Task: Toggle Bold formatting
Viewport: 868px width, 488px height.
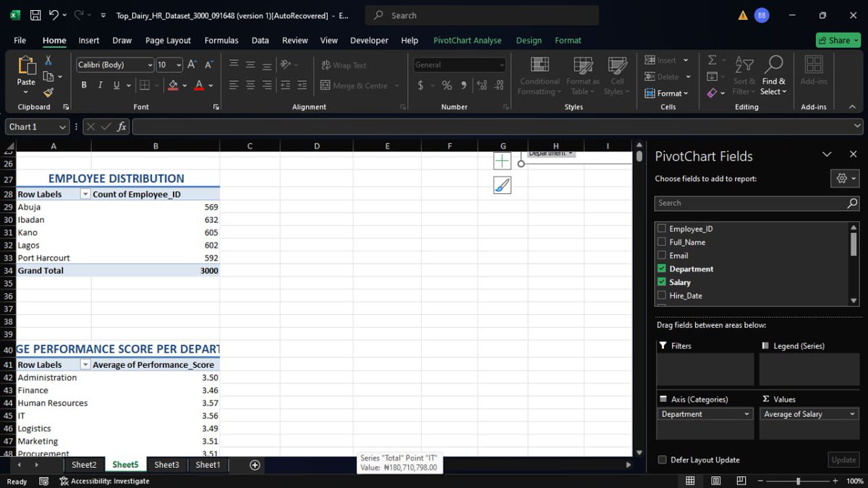Action: [84, 85]
